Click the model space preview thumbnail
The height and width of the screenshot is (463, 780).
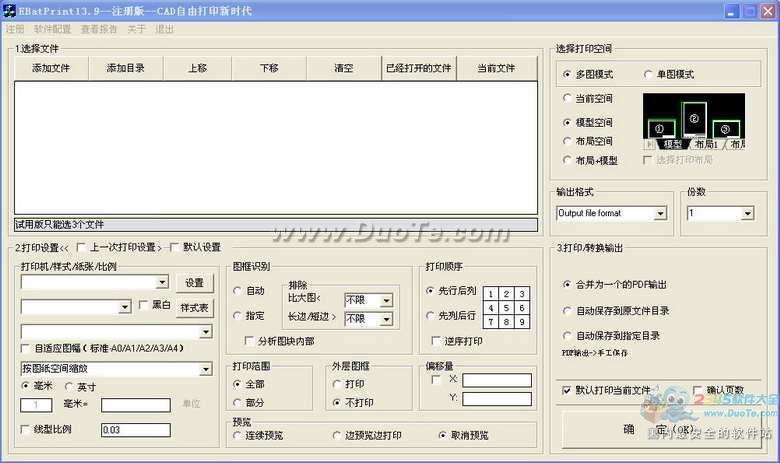coord(694,121)
